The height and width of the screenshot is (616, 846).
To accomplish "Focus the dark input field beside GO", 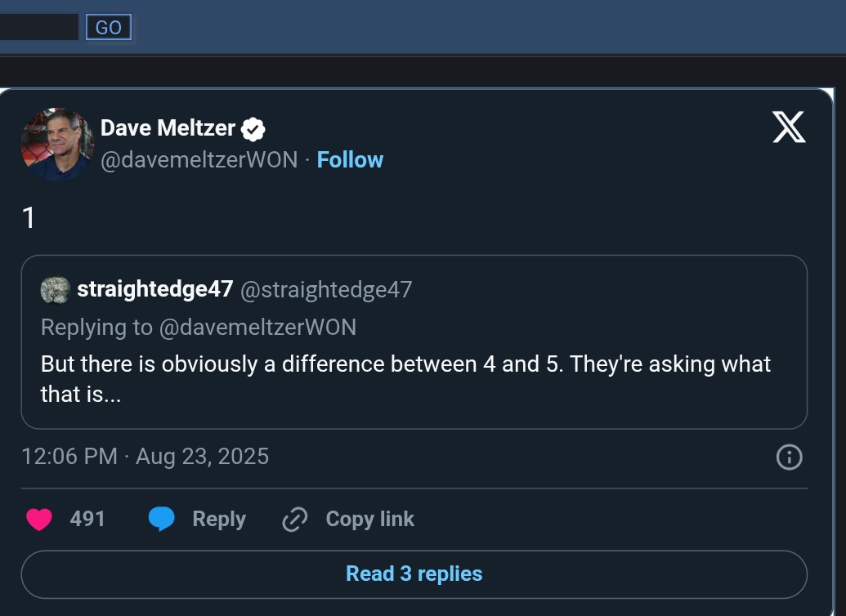I will tap(39, 28).
